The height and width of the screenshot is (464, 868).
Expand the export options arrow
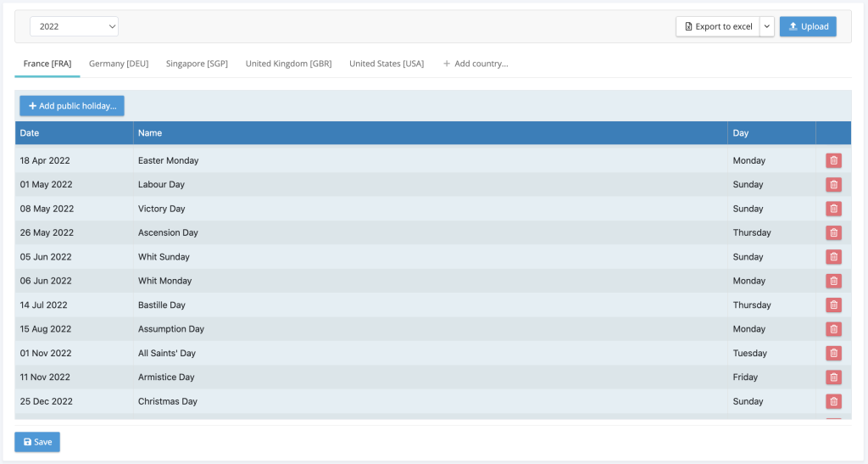tap(766, 26)
